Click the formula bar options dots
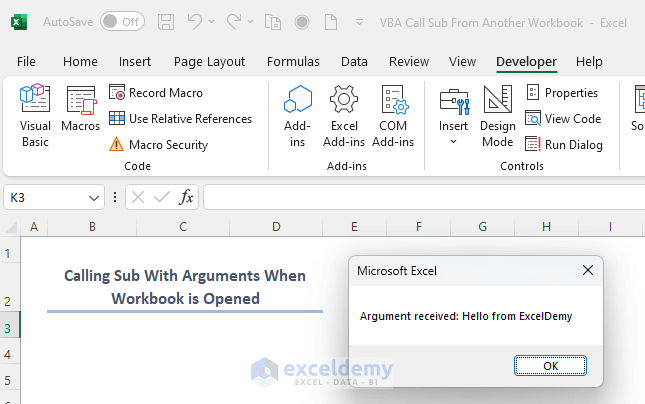Image resolution: width=645 pixels, height=404 pixels. point(115,197)
